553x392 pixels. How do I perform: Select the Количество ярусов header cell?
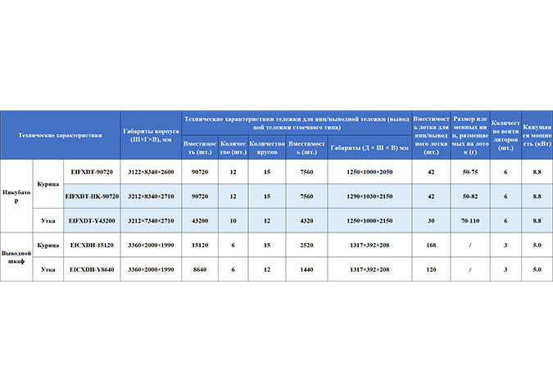point(267,147)
